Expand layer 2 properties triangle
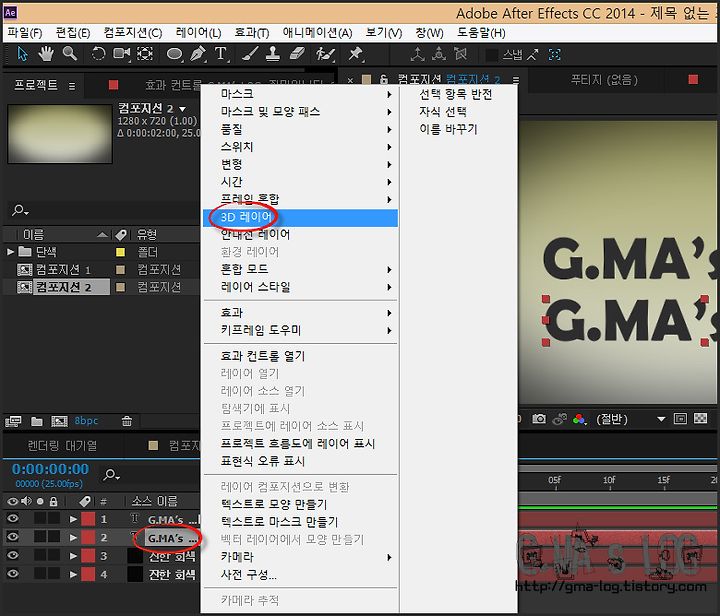The width and height of the screenshot is (720, 616). [73, 538]
